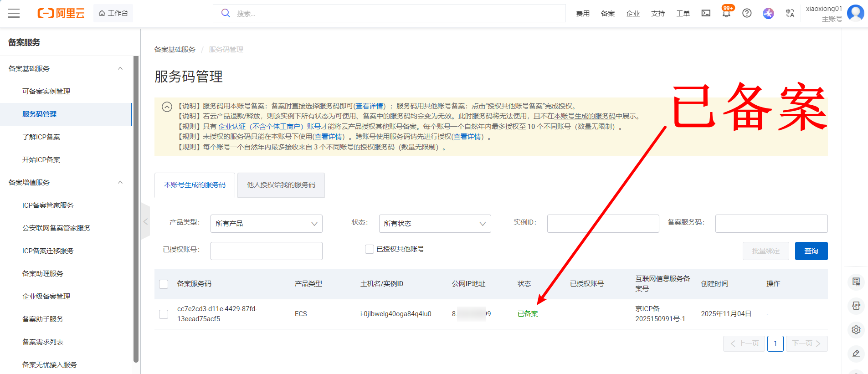Click 备案基础服务 breadcrumb
Viewport: 868px width, 374px height.
(175, 50)
